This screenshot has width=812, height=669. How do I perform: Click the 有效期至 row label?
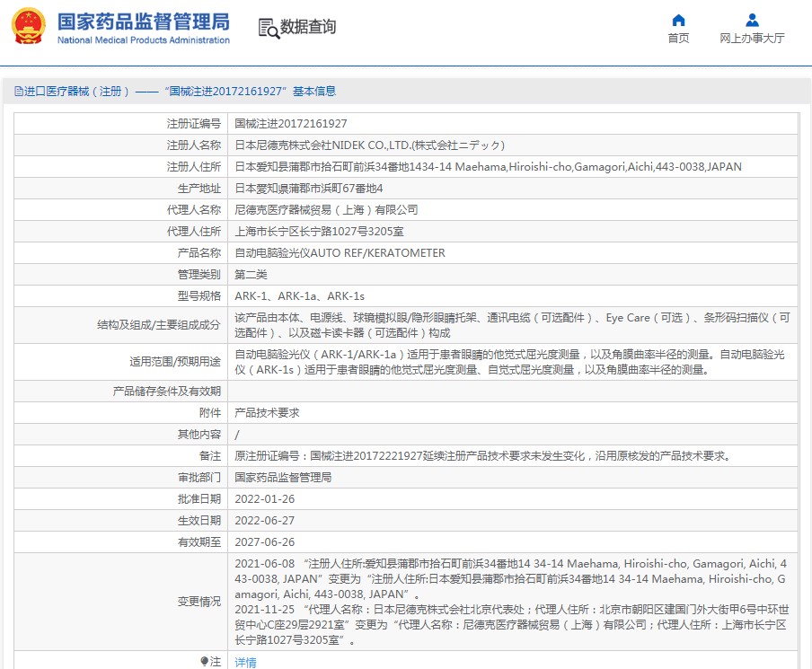tap(199, 542)
